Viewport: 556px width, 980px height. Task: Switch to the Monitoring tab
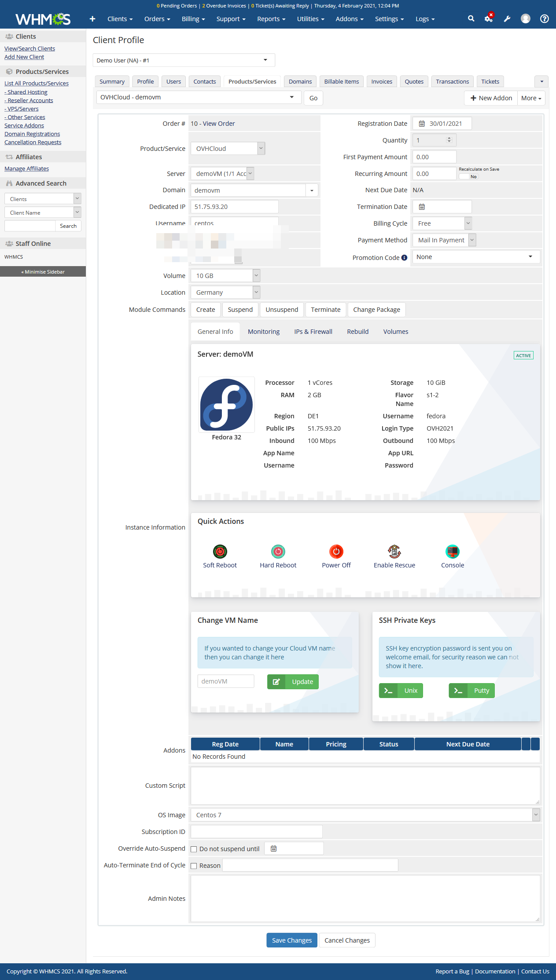[x=264, y=332]
